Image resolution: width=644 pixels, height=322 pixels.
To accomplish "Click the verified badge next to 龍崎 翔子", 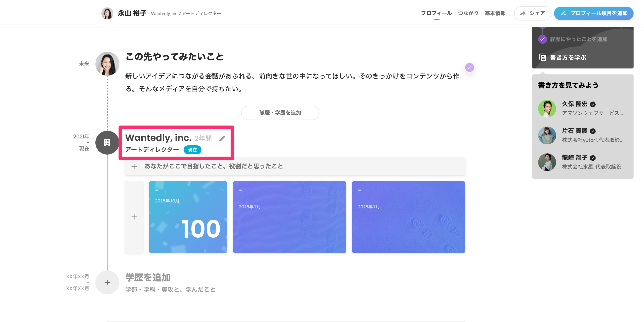I will click(x=593, y=158).
